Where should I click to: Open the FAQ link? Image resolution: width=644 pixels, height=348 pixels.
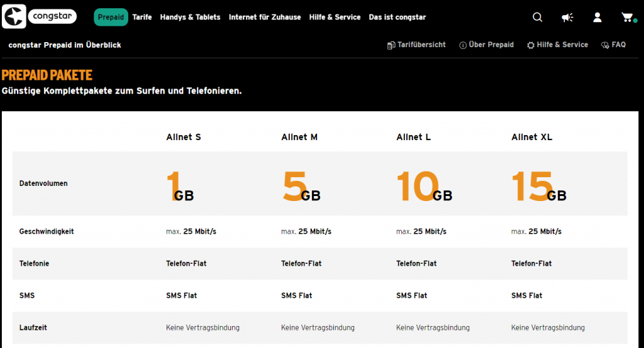619,45
